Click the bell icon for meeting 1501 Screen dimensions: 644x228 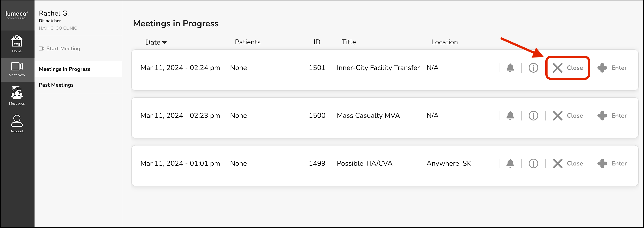[510, 68]
